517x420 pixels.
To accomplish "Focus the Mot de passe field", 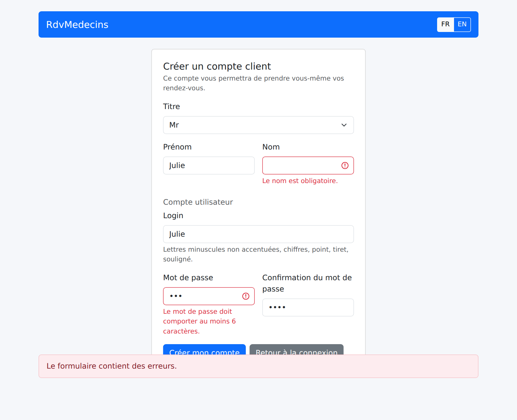I will pos(209,296).
